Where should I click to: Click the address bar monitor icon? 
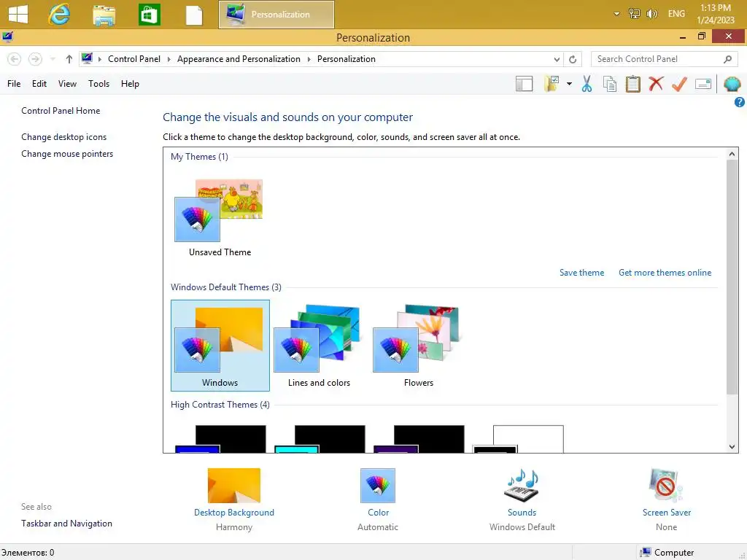[87, 58]
